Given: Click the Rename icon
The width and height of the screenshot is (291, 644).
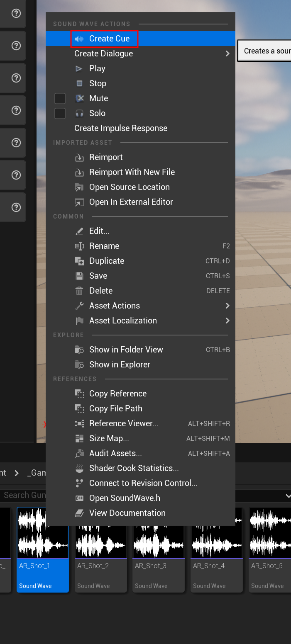Looking at the screenshot, I should tap(79, 246).
